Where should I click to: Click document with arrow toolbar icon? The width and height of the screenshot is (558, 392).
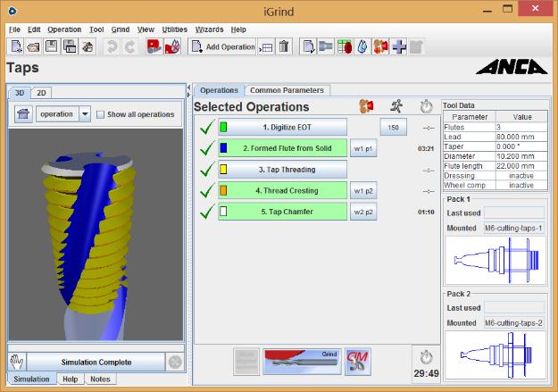[308, 46]
